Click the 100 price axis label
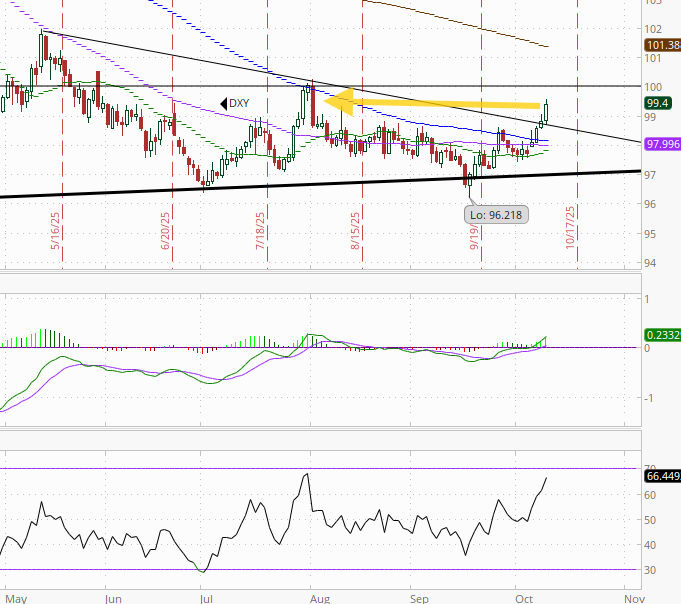 coord(653,87)
